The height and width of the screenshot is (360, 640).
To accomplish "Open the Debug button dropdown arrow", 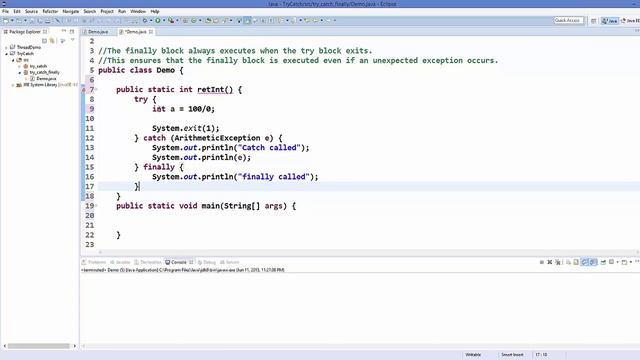I will click(151, 20).
